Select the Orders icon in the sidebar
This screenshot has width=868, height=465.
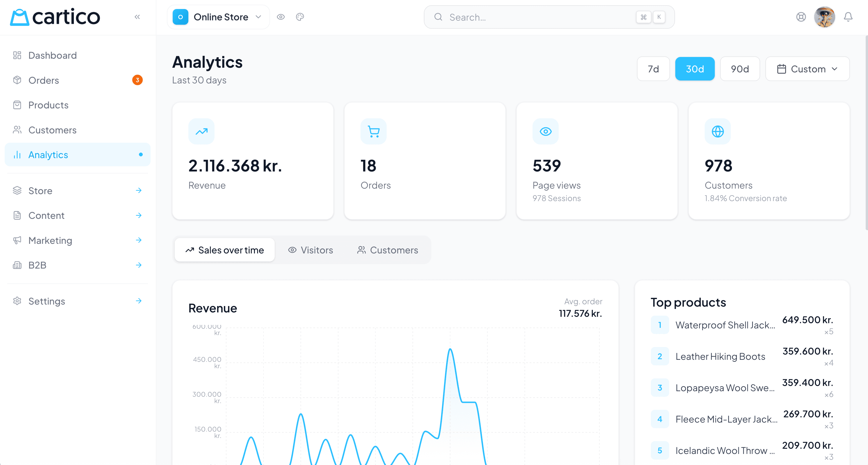click(17, 80)
